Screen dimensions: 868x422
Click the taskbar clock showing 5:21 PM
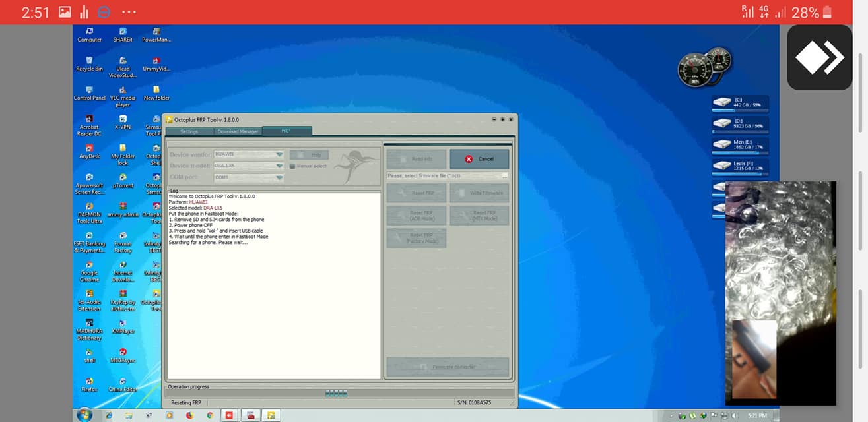pyautogui.click(x=758, y=416)
